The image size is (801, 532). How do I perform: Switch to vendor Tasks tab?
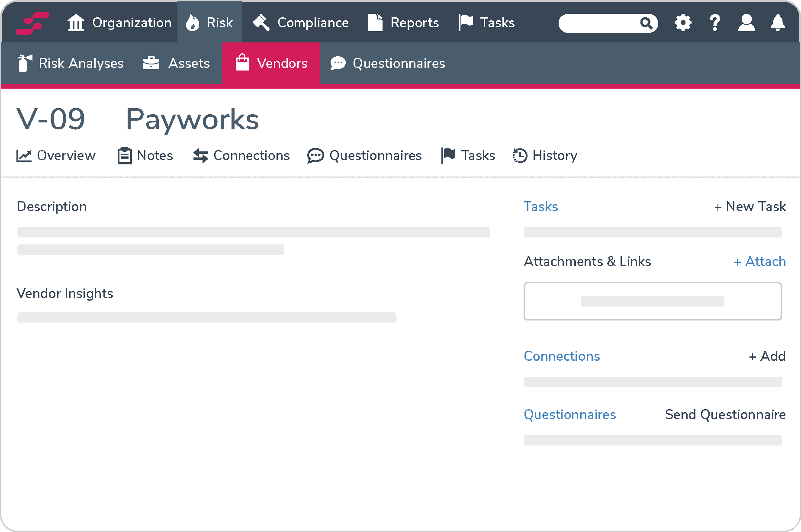coord(468,155)
